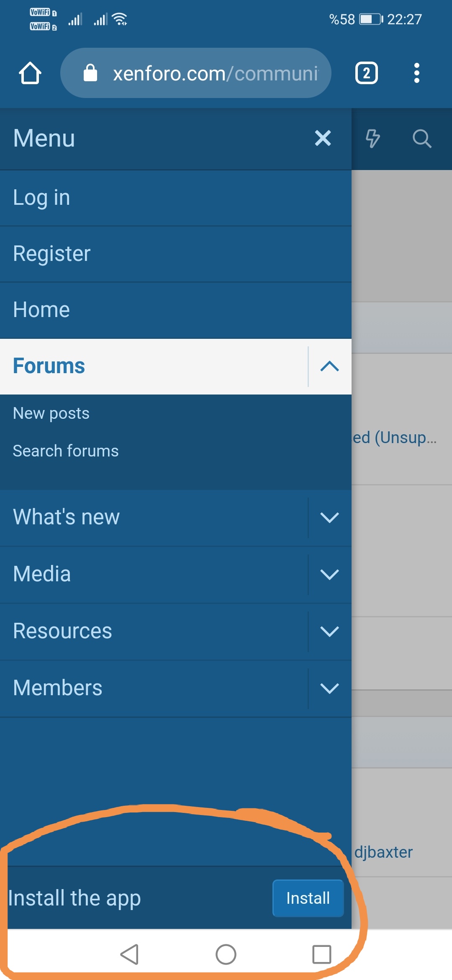The width and height of the screenshot is (452, 980).
Task: Tap the browser home icon
Action: [30, 73]
